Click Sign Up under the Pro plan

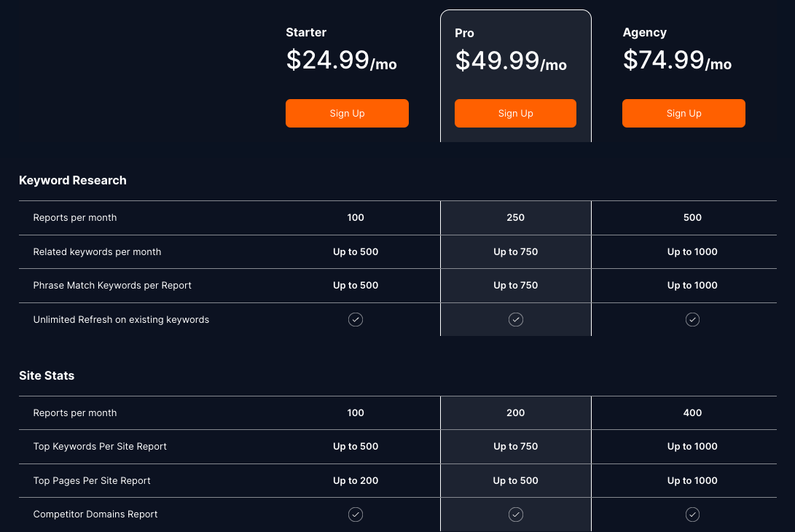click(x=515, y=114)
